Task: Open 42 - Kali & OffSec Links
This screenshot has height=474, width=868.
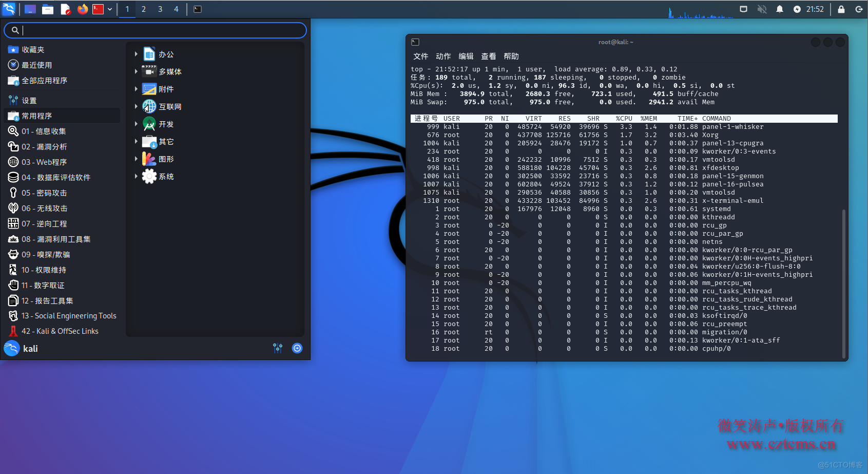Action: pos(62,331)
